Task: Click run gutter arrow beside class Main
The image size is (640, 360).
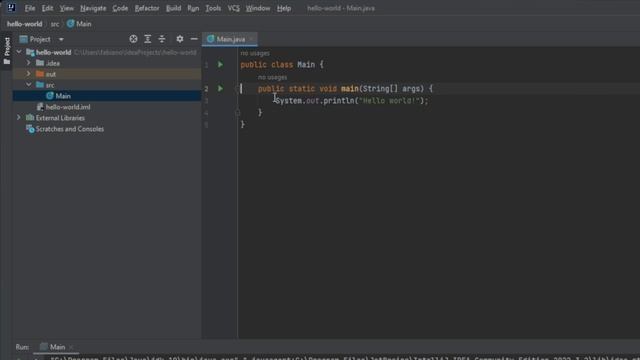Action: 220,64
